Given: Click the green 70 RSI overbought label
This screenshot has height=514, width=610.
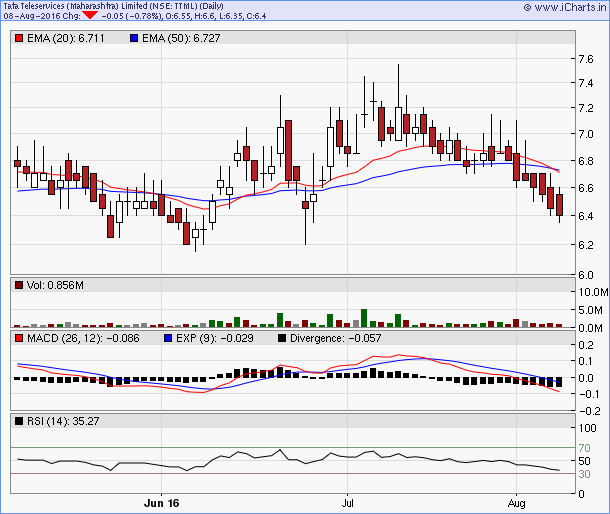Looking at the screenshot, I should pos(584,448).
